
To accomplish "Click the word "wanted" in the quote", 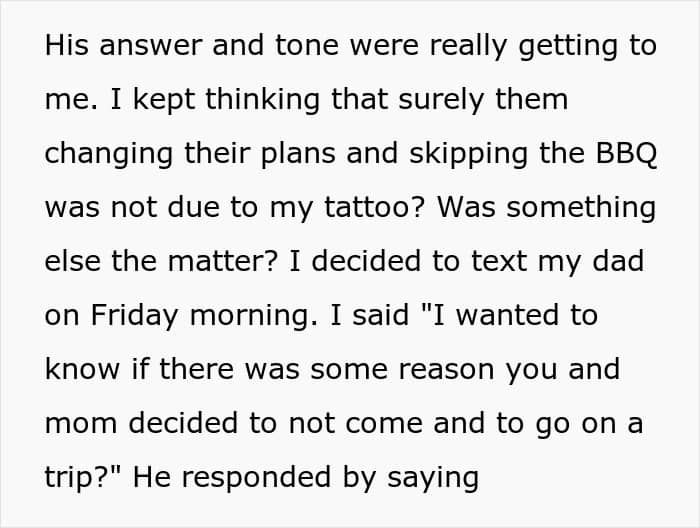I will 507,315.
